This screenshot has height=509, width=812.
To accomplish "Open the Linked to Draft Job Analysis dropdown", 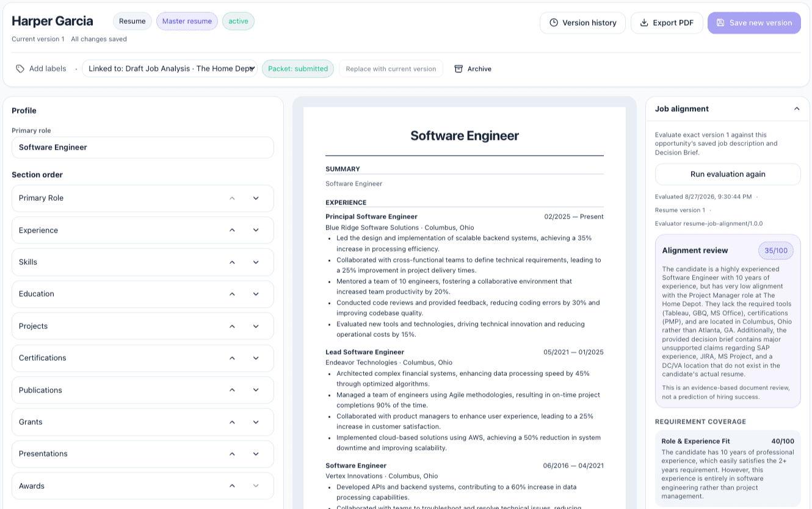I will pyautogui.click(x=170, y=68).
